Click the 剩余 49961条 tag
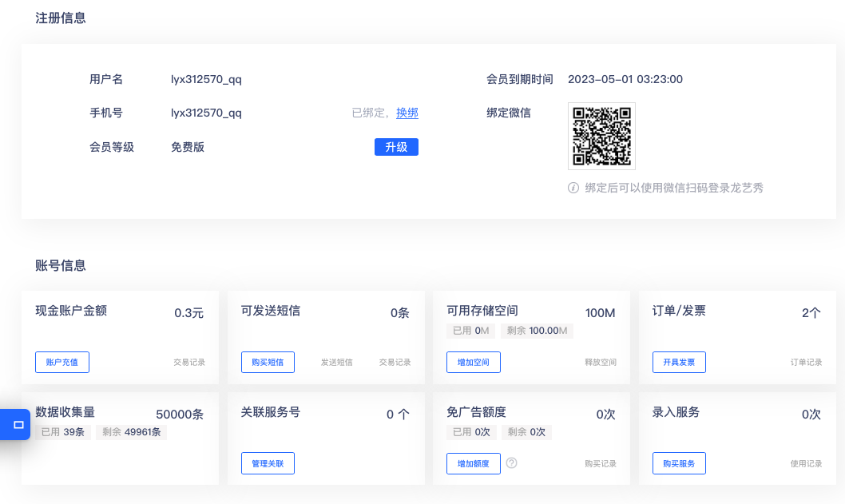Viewport: 845px width, 504px height. tap(132, 432)
